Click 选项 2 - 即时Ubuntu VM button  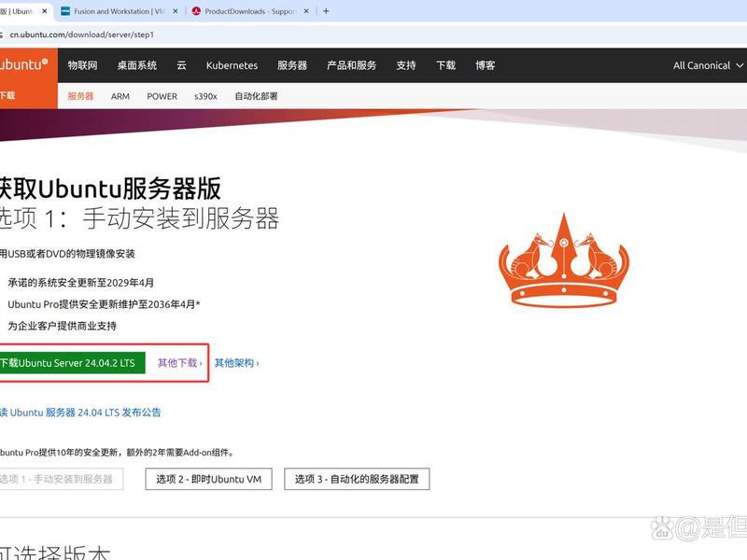tap(208, 479)
